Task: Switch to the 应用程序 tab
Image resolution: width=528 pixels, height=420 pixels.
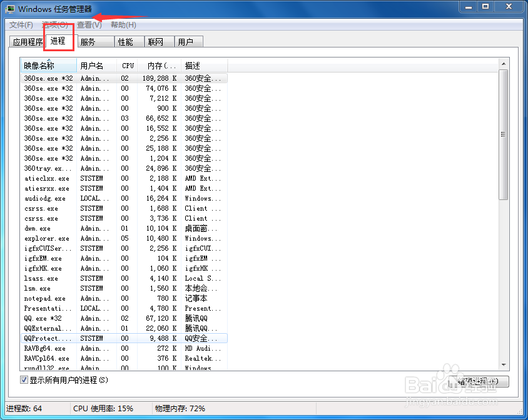Action: click(28, 42)
